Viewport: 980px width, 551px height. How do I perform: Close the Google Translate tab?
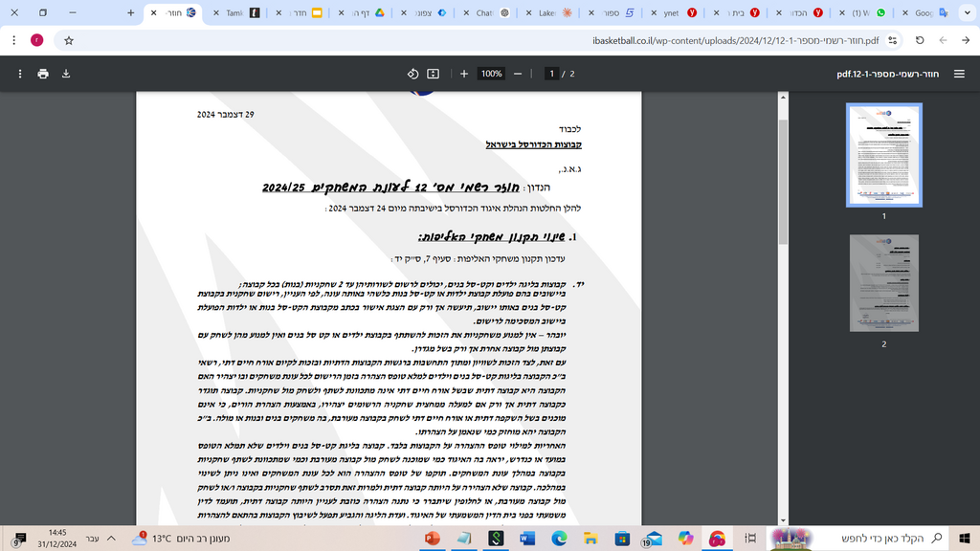tap(904, 12)
